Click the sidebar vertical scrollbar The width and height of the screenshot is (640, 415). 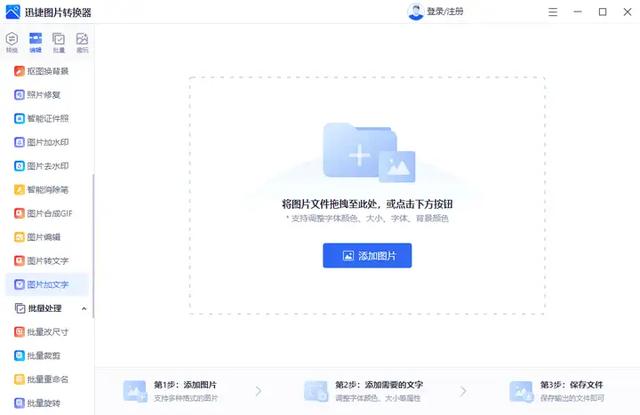pyautogui.click(x=93, y=246)
